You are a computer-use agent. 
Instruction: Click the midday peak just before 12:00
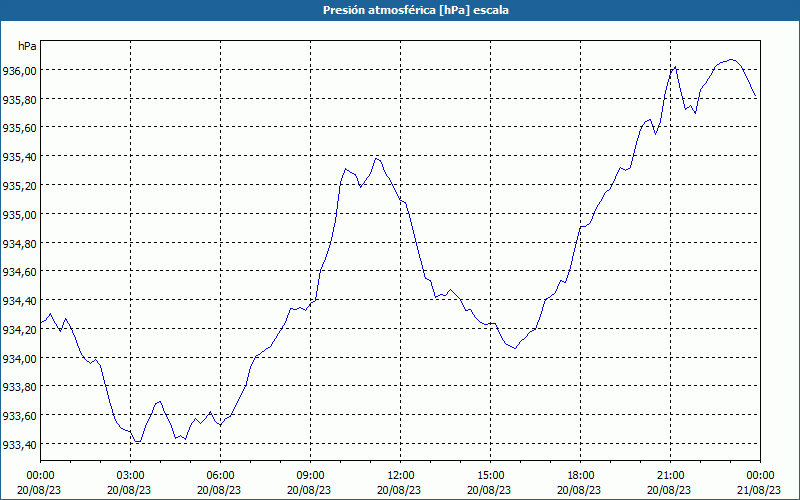point(377,159)
